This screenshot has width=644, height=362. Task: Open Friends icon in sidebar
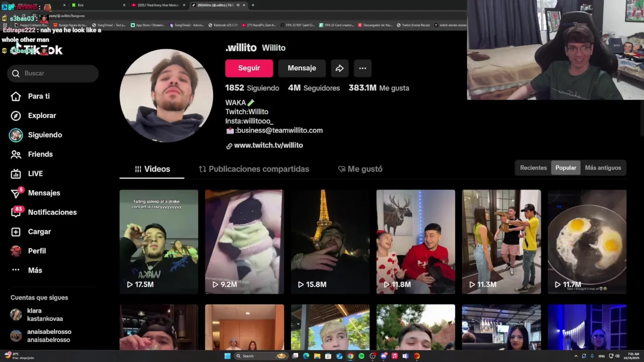(x=16, y=154)
